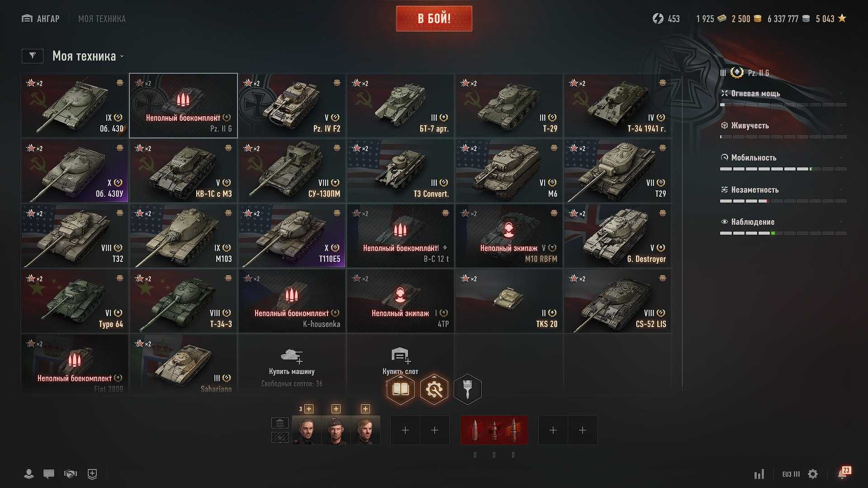Go to the АНГАР tab
868x488 pixels.
pyautogui.click(x=41, y=19)
